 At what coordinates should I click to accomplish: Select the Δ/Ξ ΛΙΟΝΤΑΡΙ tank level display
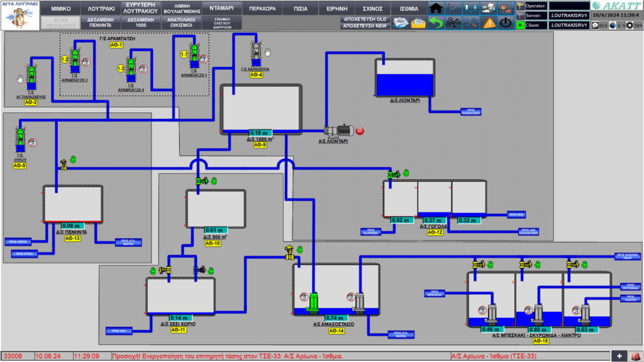[x=404, y=78]
